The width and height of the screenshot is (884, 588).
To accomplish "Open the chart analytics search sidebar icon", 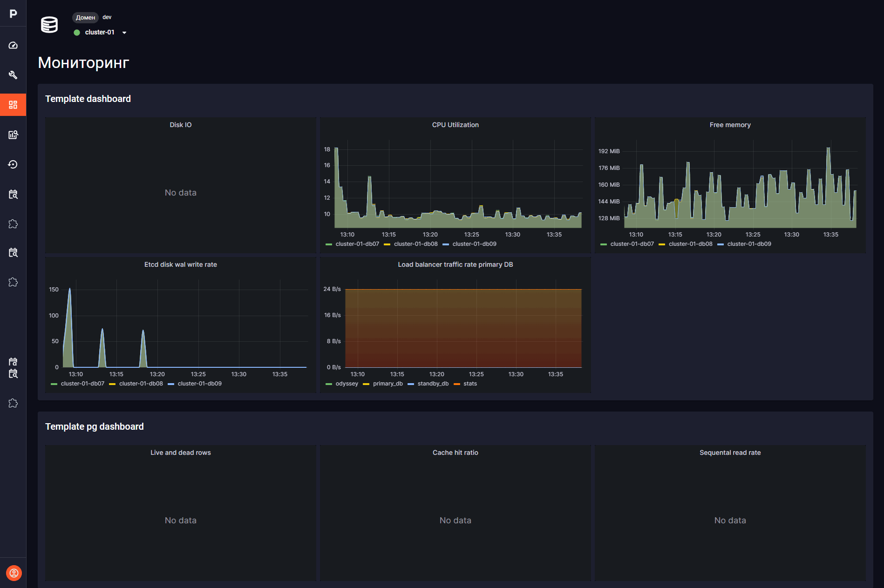I will [13, 135].
